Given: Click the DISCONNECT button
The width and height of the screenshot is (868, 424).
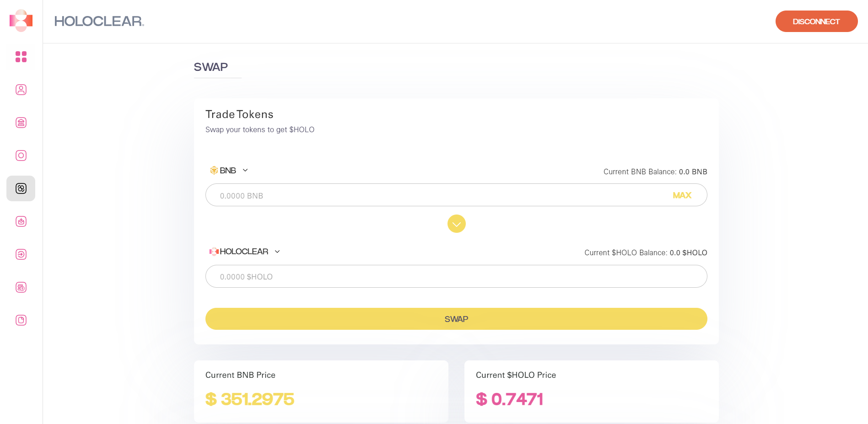Looking at the screenshot, I should (x=817, y=21).
